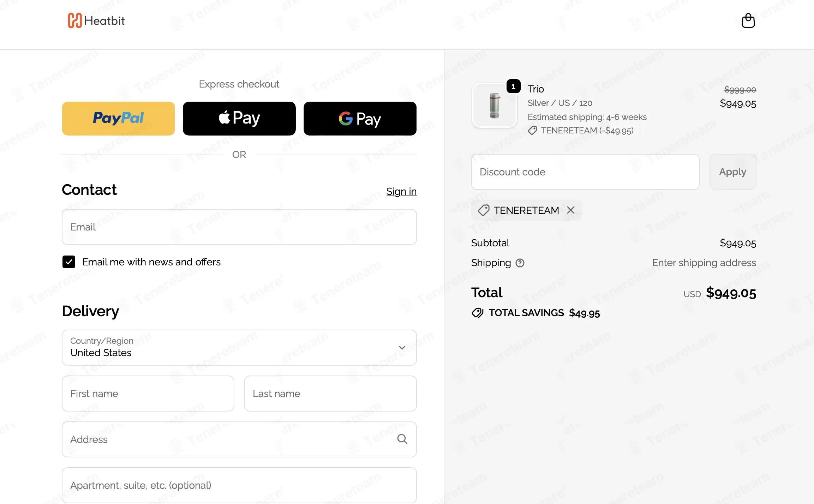Screen dimensions: 814x504
Task: Click the Address input field
Action: 239,439
